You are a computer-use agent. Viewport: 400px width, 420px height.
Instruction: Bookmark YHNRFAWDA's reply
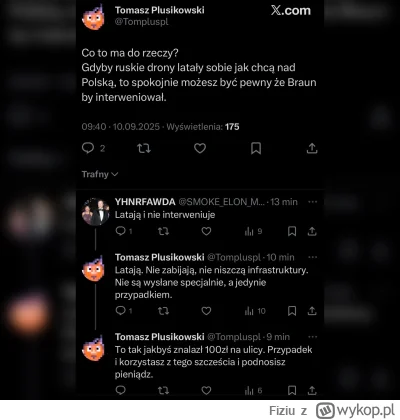tap(292, 231)
